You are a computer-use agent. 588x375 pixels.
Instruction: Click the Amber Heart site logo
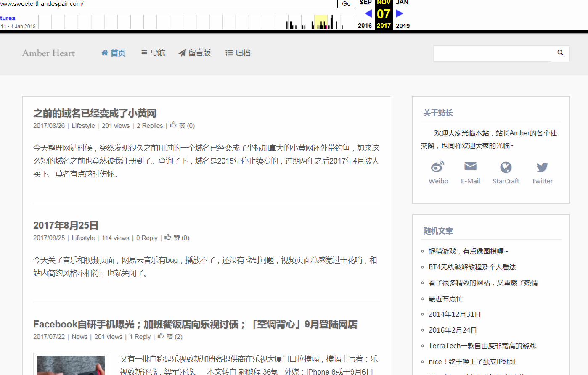[48, 53]
